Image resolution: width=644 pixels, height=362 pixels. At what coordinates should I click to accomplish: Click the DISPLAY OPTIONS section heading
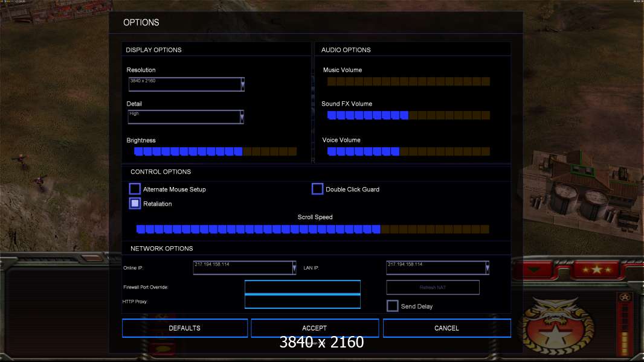pos(153,50)
